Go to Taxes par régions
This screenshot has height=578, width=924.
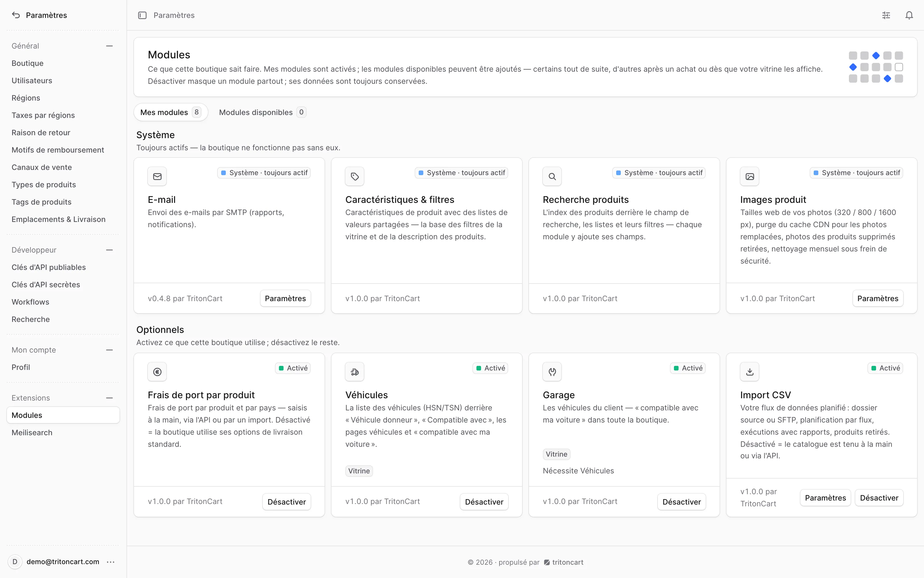tap(63, 115)
